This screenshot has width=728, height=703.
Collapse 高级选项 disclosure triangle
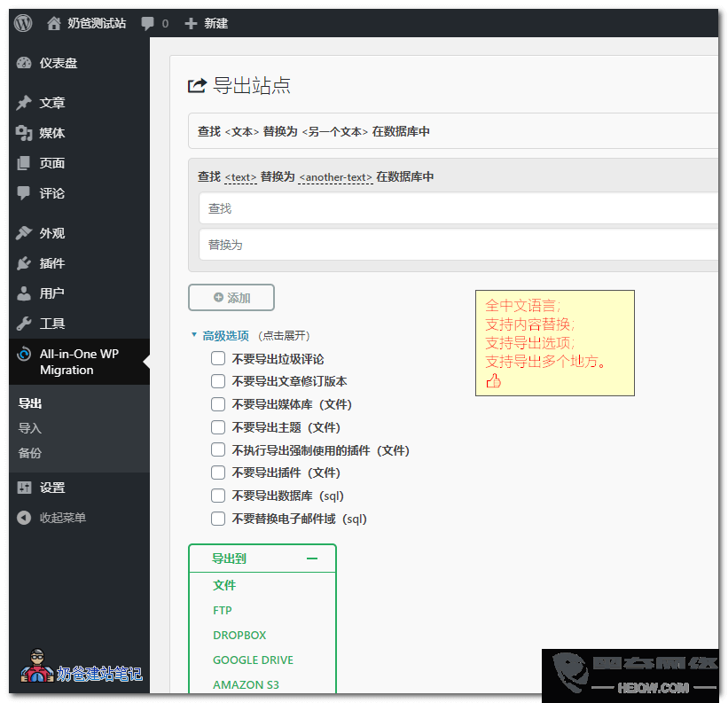click(194, 335)
